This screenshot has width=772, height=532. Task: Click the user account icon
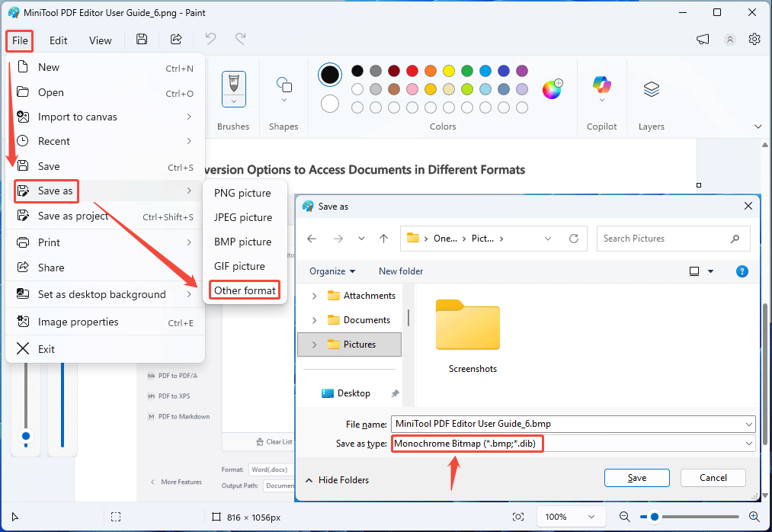730,40
